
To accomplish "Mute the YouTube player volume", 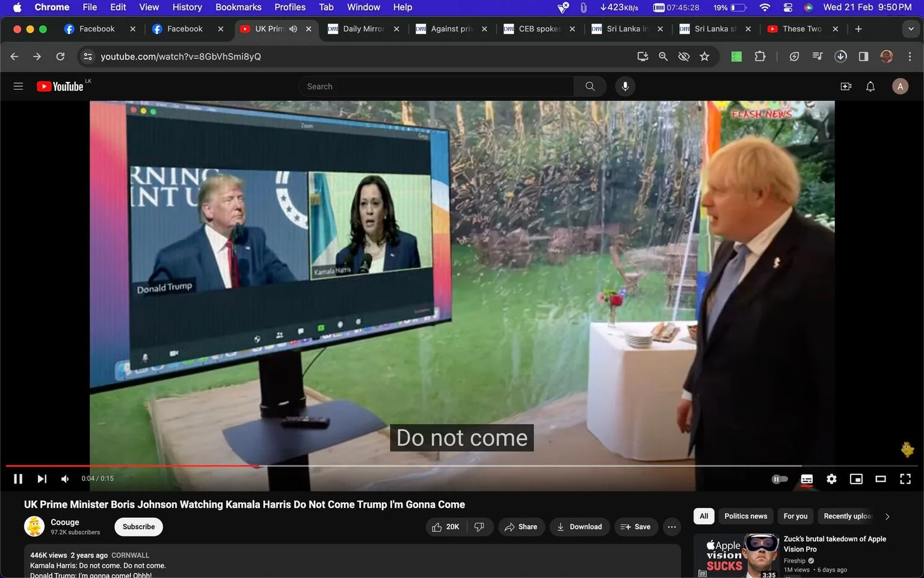I will pyautogui.click(x=65, y=479).
